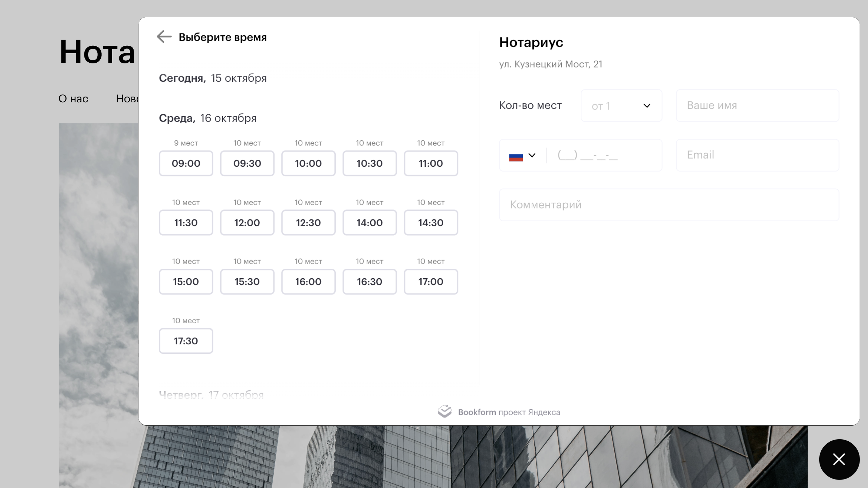Screen dimensions: 868x488
Task: Focus the phone number input field
Action: (604, 155)
